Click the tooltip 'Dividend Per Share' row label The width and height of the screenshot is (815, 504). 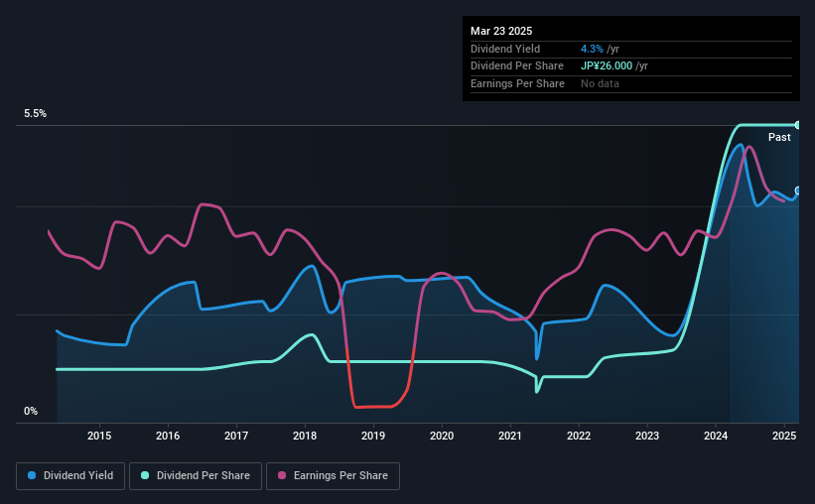pyautogui.click(x=516, y=66)
